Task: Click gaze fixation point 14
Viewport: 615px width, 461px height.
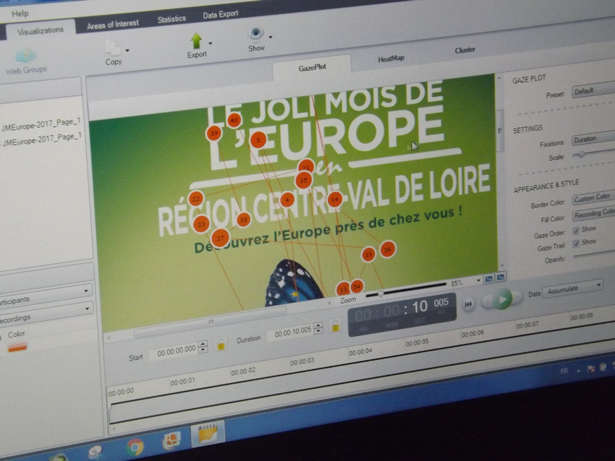Action: pyautogui.click(x=335, y=199)
